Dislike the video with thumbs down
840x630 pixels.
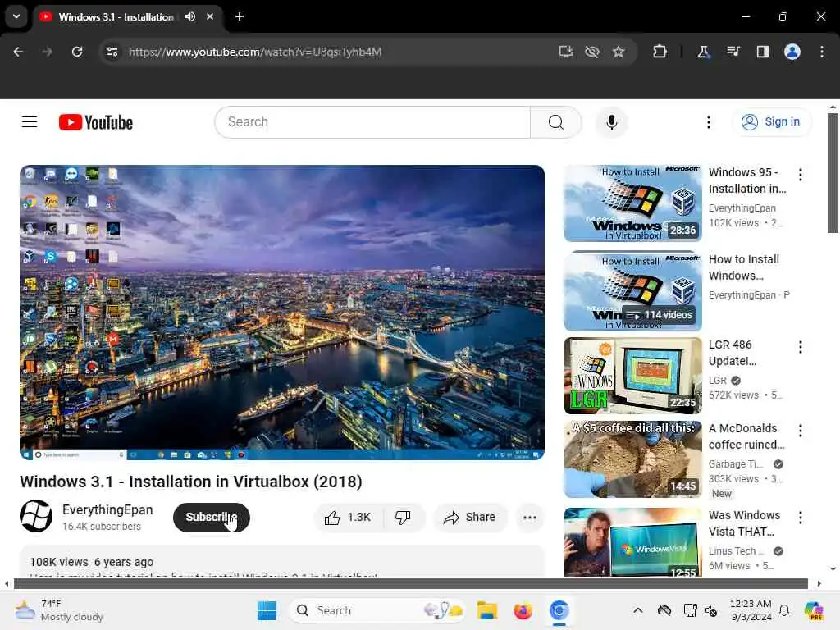[x=404, y=518]
